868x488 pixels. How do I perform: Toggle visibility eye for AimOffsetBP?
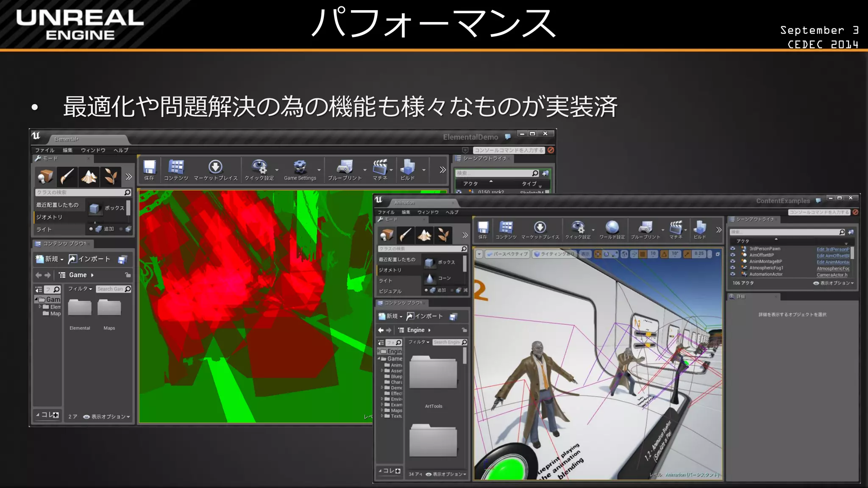click(x=733, y=255)
